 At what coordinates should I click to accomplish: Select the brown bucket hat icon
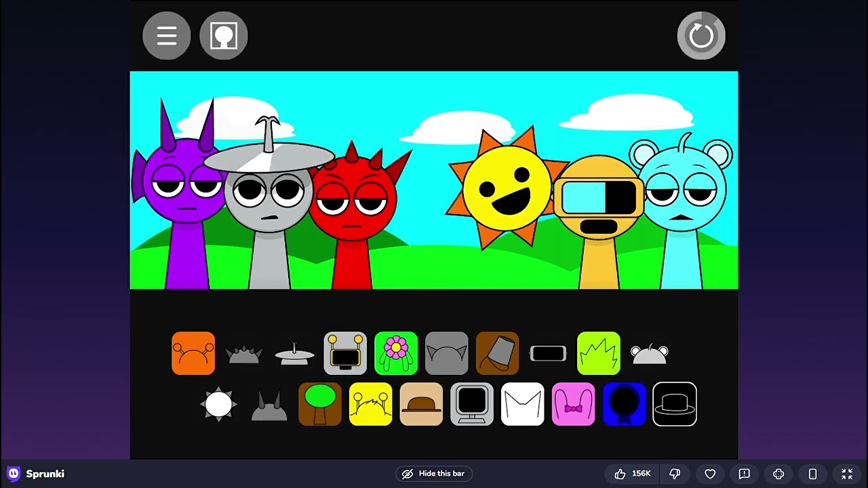[x=497, y=353]
